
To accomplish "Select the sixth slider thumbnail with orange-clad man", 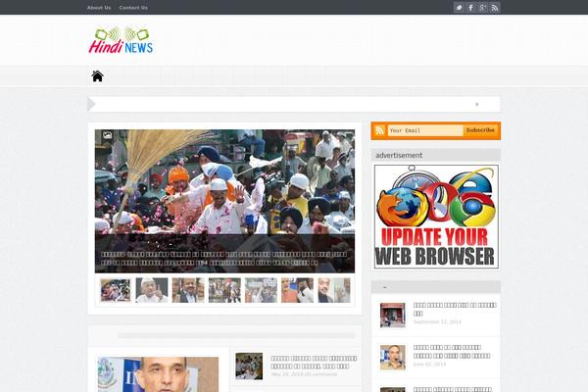I will coord(297,290).
